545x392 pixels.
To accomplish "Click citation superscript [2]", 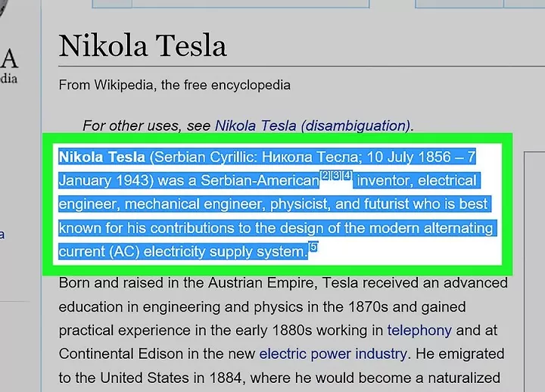I will (325, 175).
